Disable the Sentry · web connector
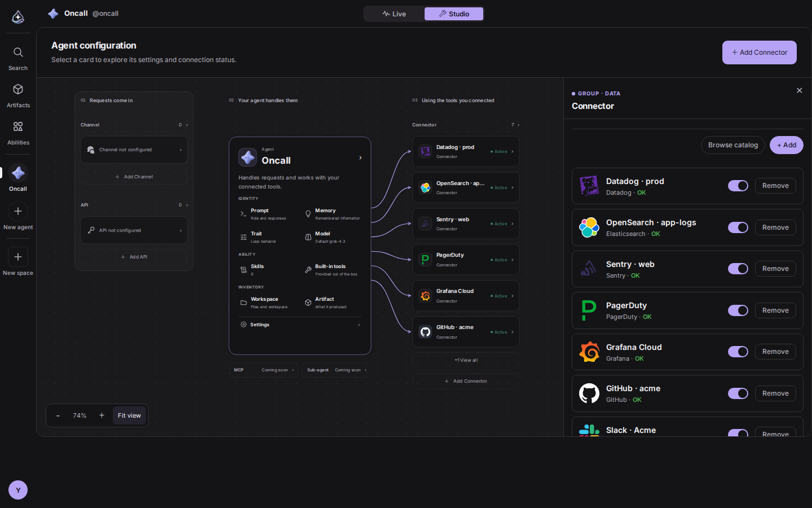The image size is (812, 508). click(x=738, y=269)
